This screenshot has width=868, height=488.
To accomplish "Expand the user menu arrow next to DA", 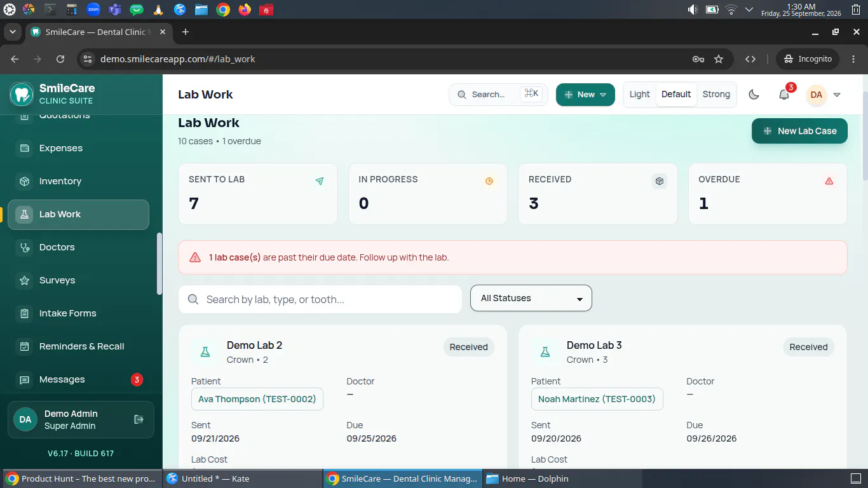I will click(x=837, y=95).
